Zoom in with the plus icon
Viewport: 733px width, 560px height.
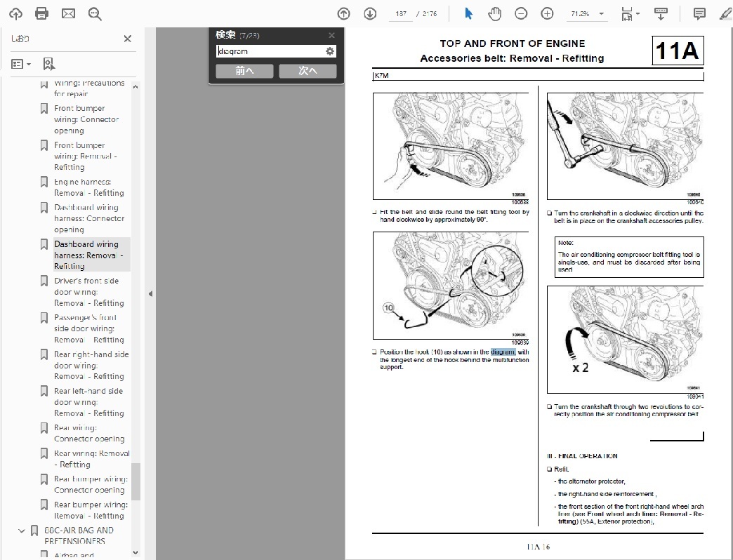[x=547, y=13]
